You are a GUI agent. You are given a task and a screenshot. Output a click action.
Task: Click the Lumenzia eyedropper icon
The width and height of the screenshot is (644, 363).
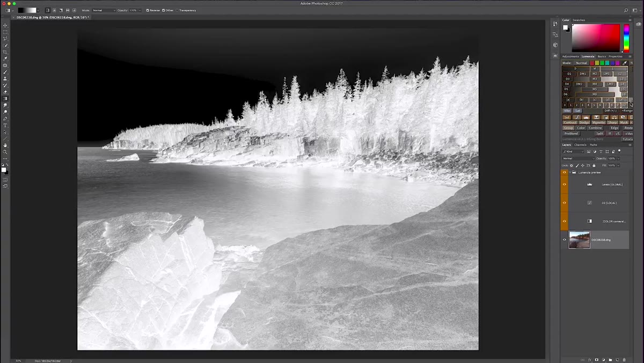click(x=625, y=63)
